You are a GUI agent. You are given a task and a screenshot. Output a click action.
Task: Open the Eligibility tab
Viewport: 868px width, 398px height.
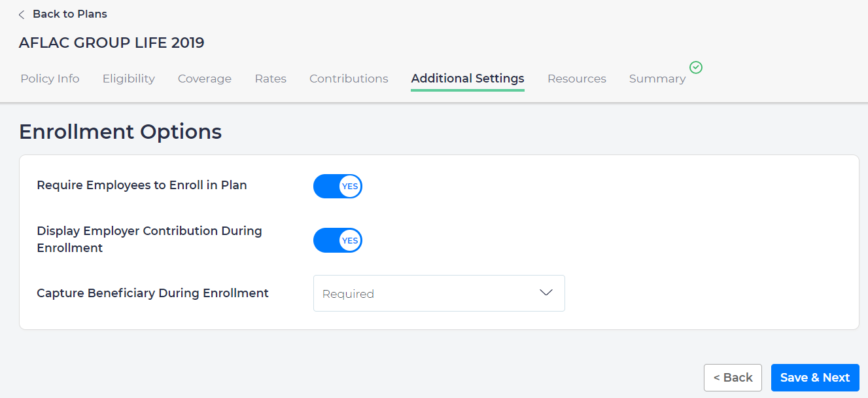[x=128, y=79]
